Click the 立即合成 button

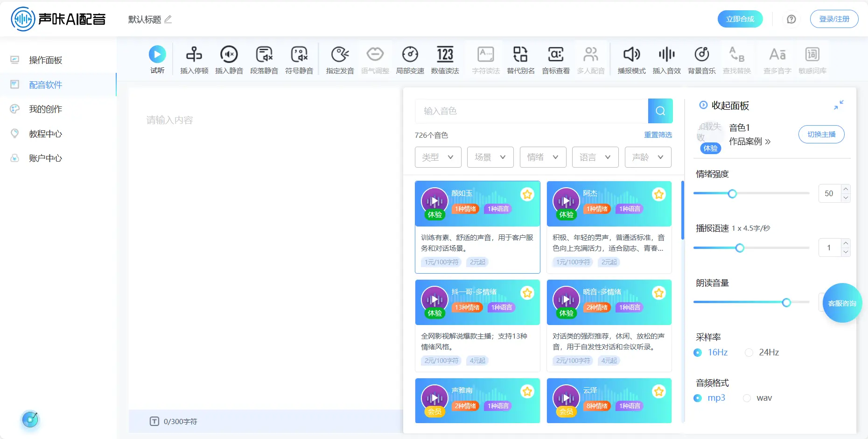(740, 19)
